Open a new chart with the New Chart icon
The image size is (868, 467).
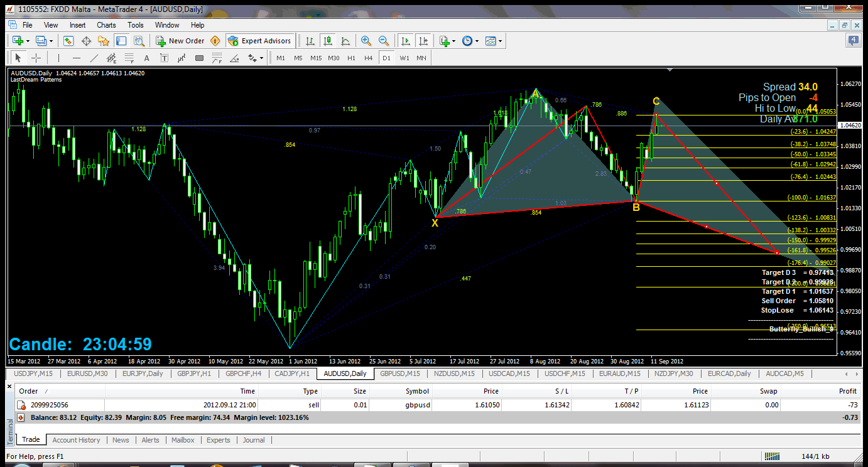(x=18, y=41)
